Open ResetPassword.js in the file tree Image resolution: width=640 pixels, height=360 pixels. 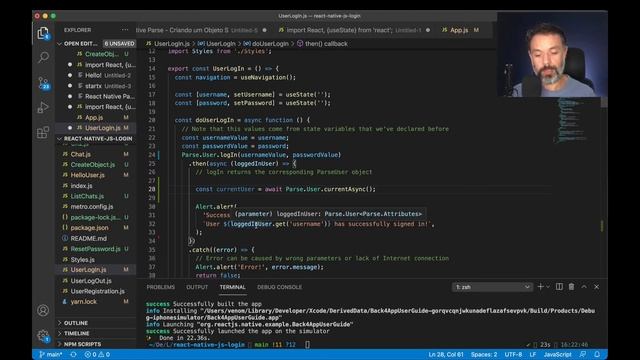coord(96,249)
